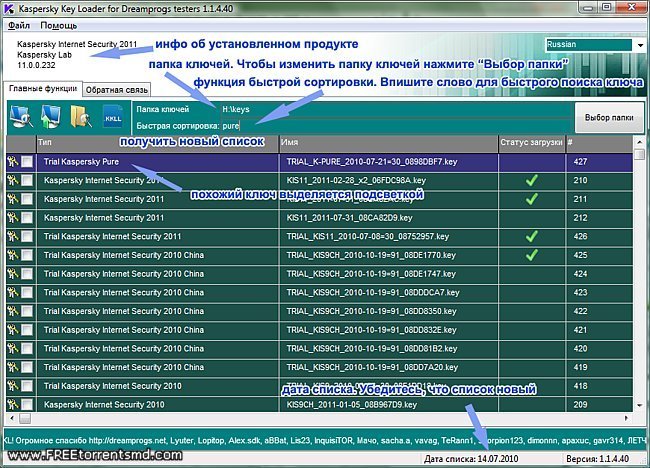The height and width of the screenshot is (468, 650).
Task: Click the computer with green arrow icon
Action: pyautogui.click(x=50, y=116)
